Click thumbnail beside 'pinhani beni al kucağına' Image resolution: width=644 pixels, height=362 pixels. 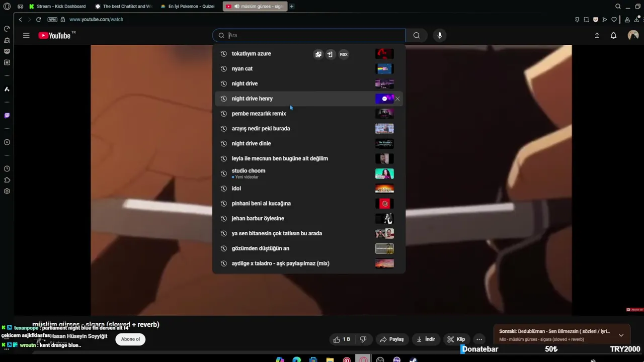coord(384,204)
